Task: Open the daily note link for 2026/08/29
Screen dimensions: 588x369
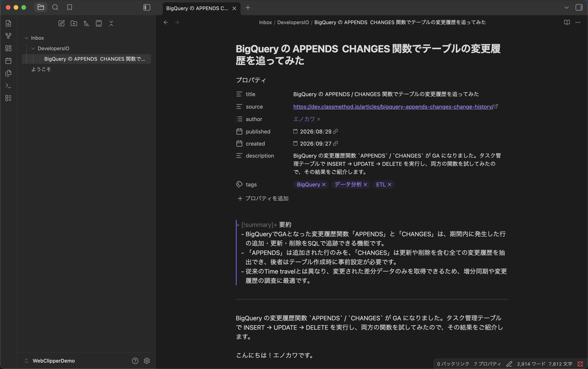Action: pyautogui.click(x=335, y=132)
